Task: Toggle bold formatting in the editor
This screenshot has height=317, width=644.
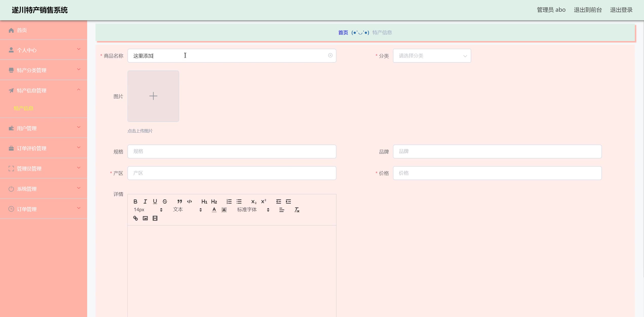Action: coord(135,201)
